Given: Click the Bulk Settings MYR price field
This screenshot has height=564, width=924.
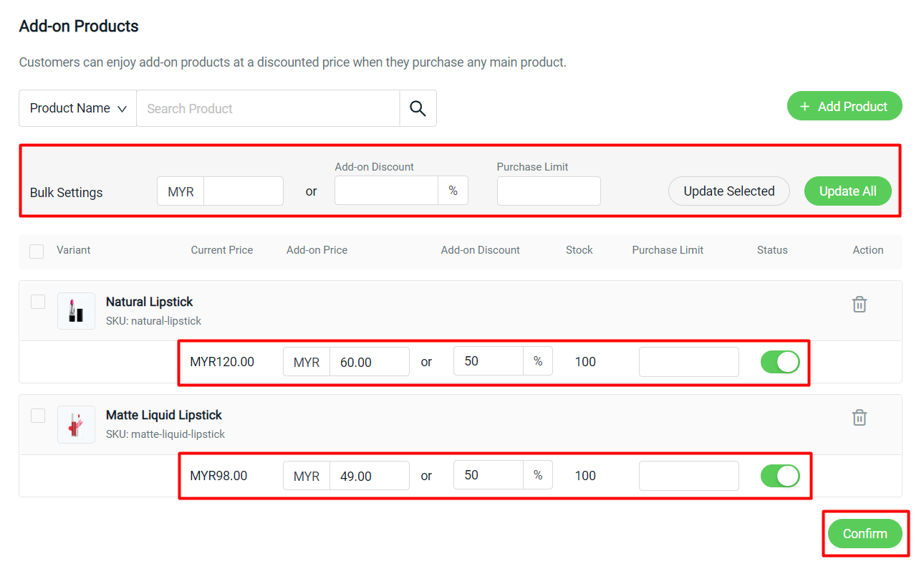Looking at the screenshot, I should click(x=244, y=191).
